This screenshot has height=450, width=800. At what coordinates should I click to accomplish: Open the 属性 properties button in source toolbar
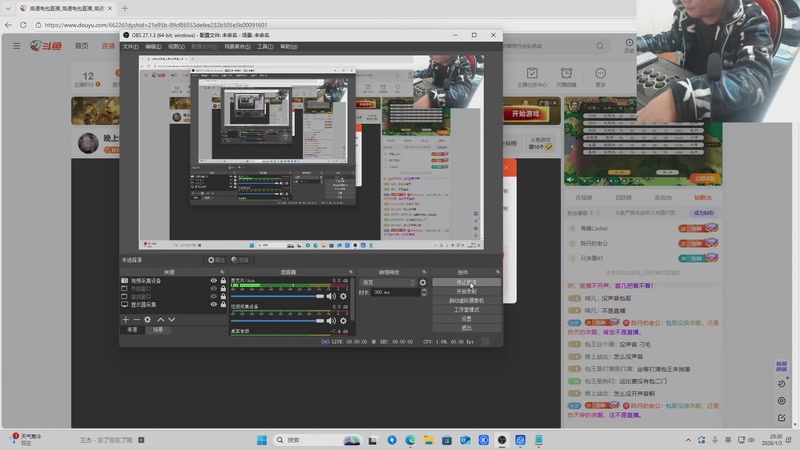pos(216,260)
